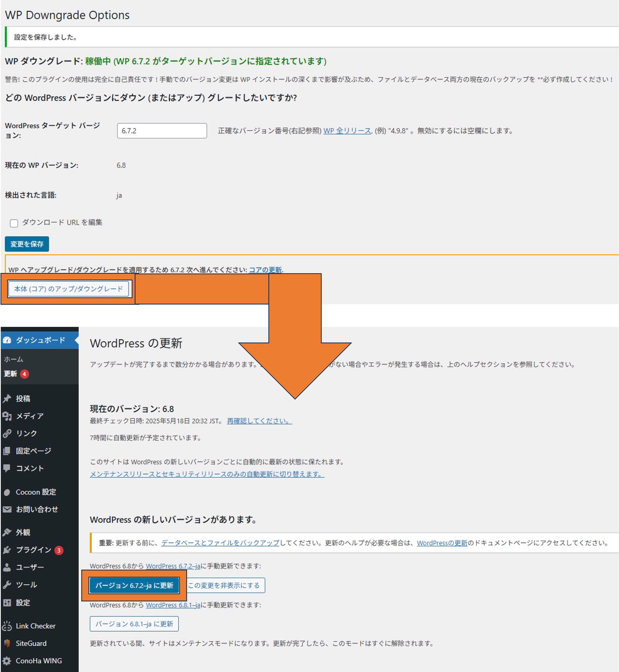Open コアの更新 link
This screenshot has width=619, height=672.
265,270
